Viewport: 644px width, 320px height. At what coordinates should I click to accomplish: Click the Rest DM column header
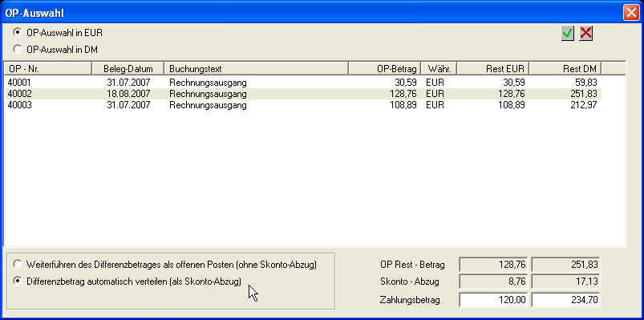[565, 69]
